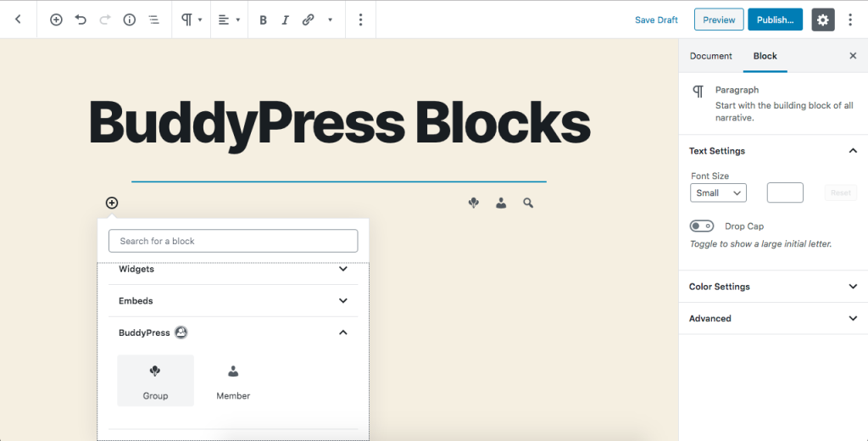868x441 pixels.
Task: Focus the Search for a block field
Action: click(233, 241)
